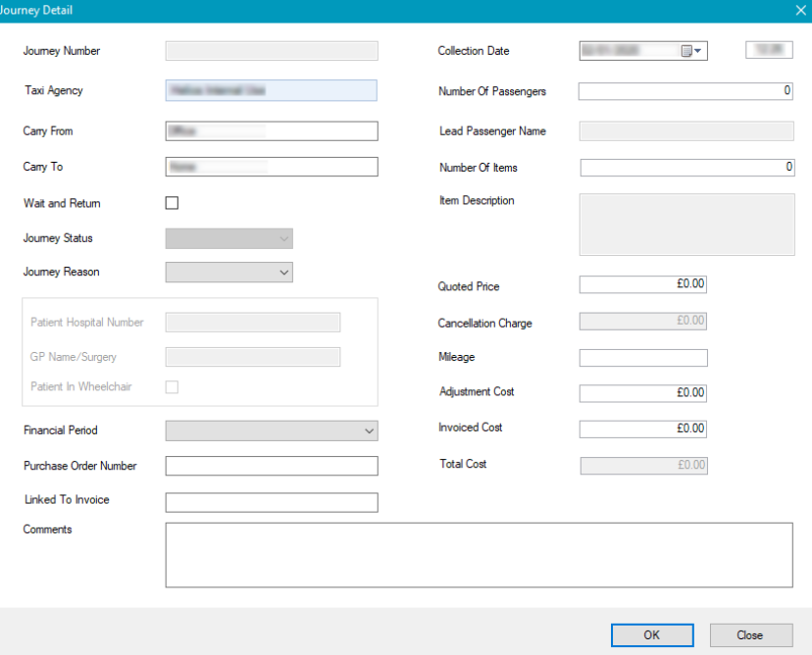Screen dimensions: 812x655
Task: Click into the Comments text box
Action: click(479, 554)
